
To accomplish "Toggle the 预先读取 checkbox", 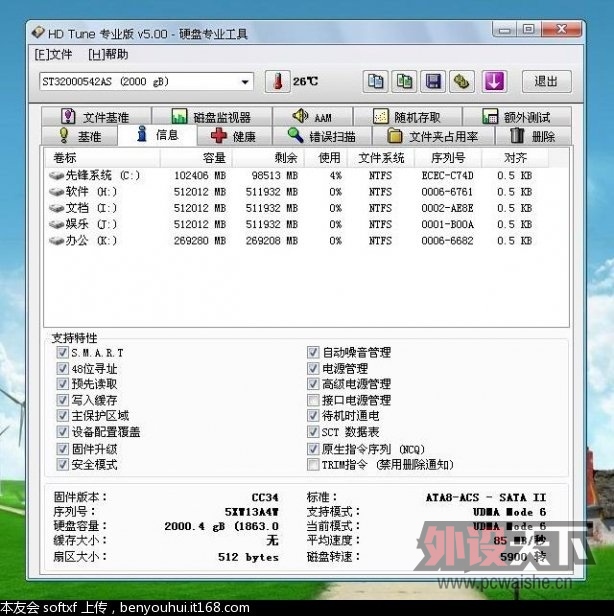I will [x=62, y=383].
